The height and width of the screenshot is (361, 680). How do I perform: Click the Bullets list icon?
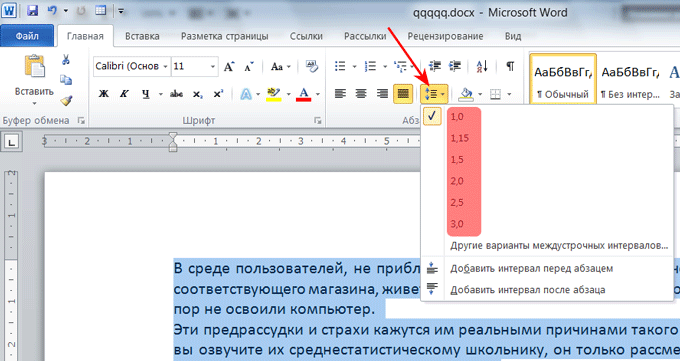pos(340,66)
